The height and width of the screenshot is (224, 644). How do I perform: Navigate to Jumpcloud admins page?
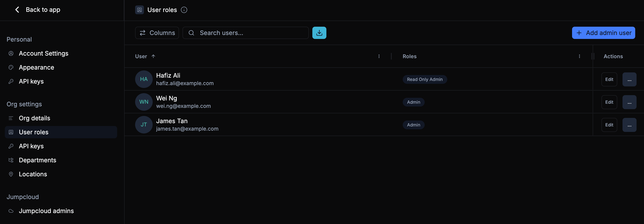(x=46, y=211)
